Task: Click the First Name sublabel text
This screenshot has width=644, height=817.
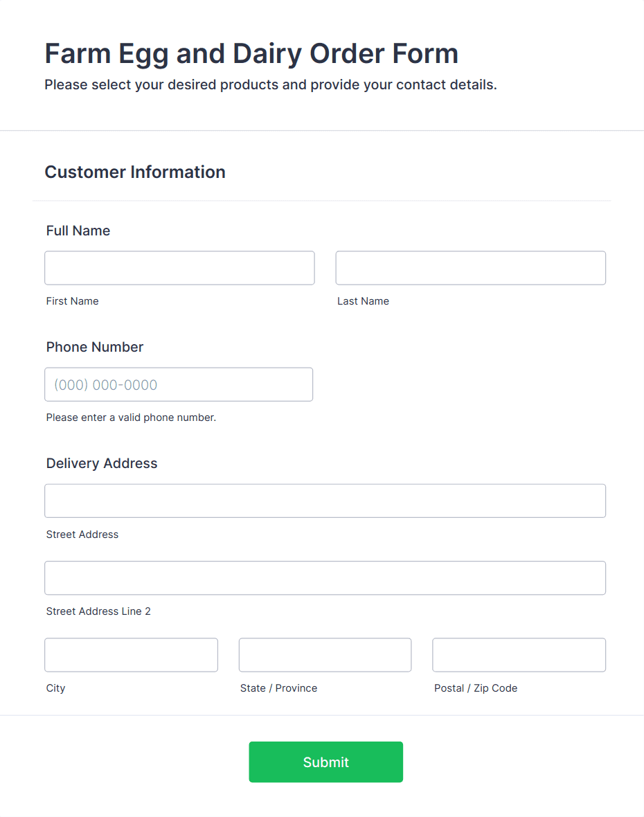Action: tap(73, 301)
